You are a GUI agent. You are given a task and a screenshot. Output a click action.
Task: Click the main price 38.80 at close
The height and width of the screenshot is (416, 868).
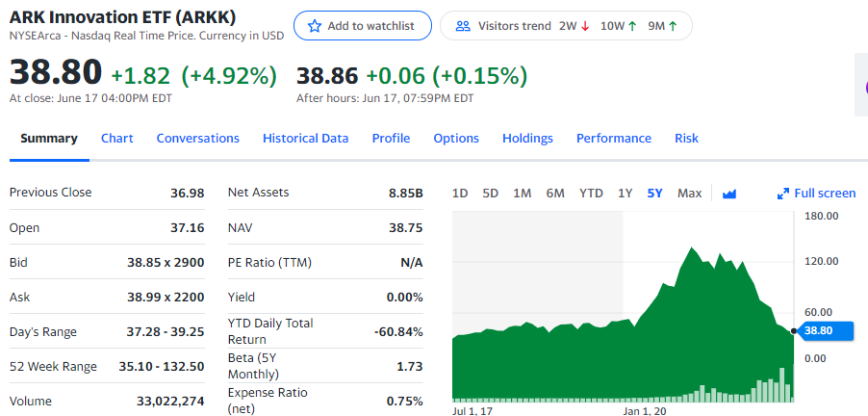coord(56,72)
